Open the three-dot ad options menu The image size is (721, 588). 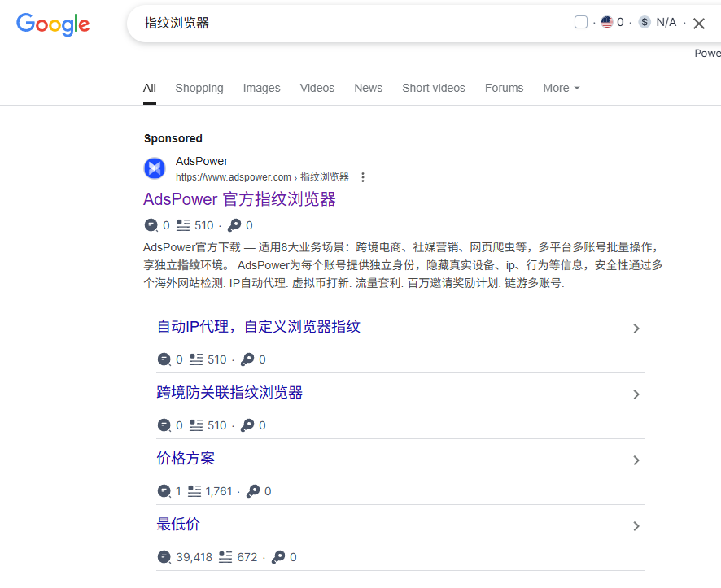point(363,177)
